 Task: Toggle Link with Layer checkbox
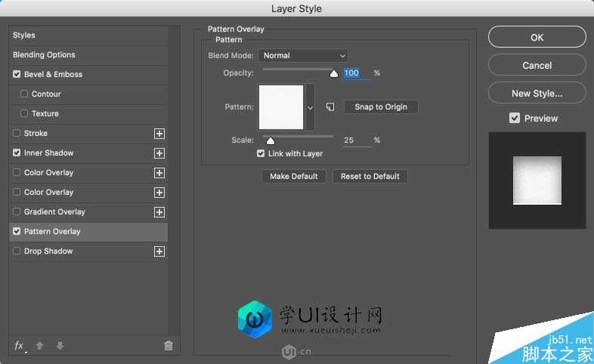[261, 153]
